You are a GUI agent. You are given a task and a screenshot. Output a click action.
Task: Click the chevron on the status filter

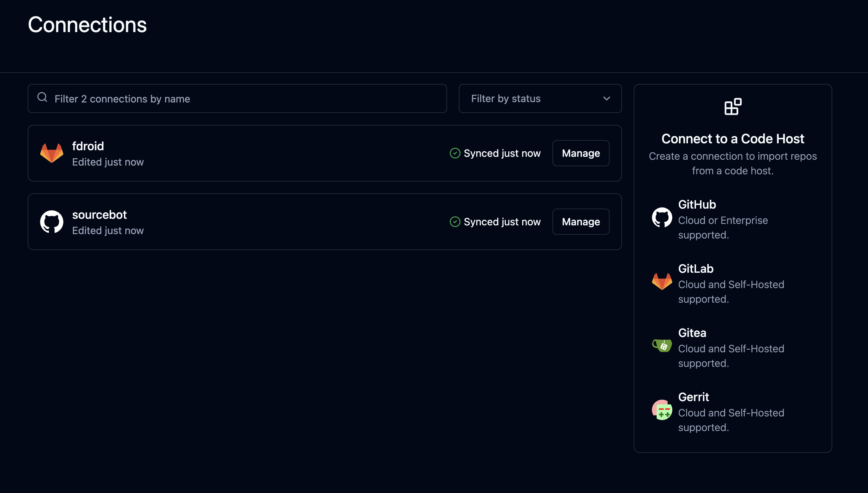click(x=606, y=98)
